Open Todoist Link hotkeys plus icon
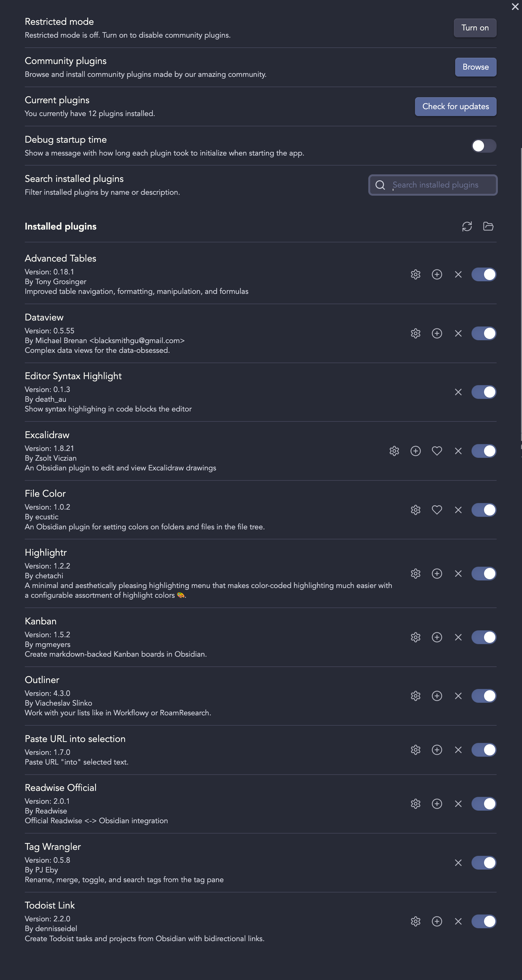 tap(437, 921)
